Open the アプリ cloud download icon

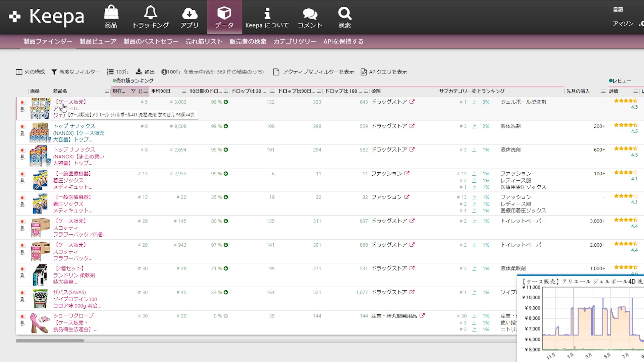(190, 13)
